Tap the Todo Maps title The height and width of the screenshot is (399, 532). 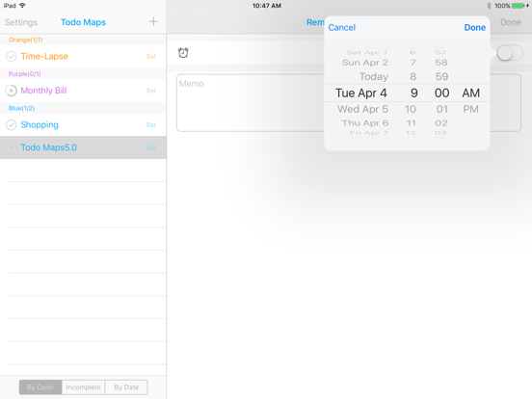[83, 22]
